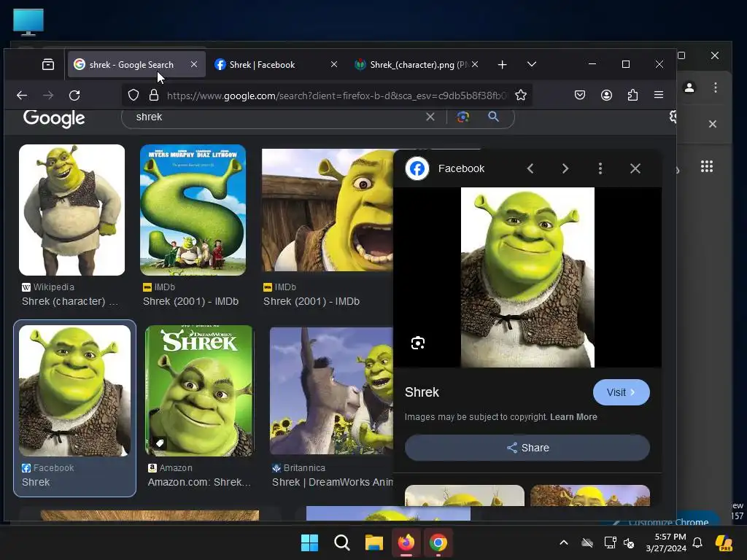
Task: Click the Share button
Action: (x=527, y=448)
